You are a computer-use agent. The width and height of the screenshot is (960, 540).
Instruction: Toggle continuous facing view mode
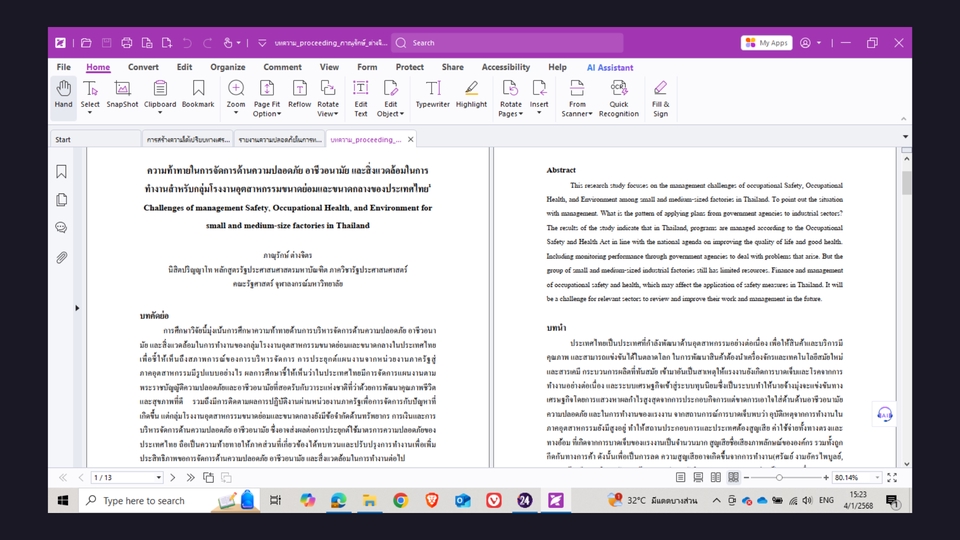[733, 478]
